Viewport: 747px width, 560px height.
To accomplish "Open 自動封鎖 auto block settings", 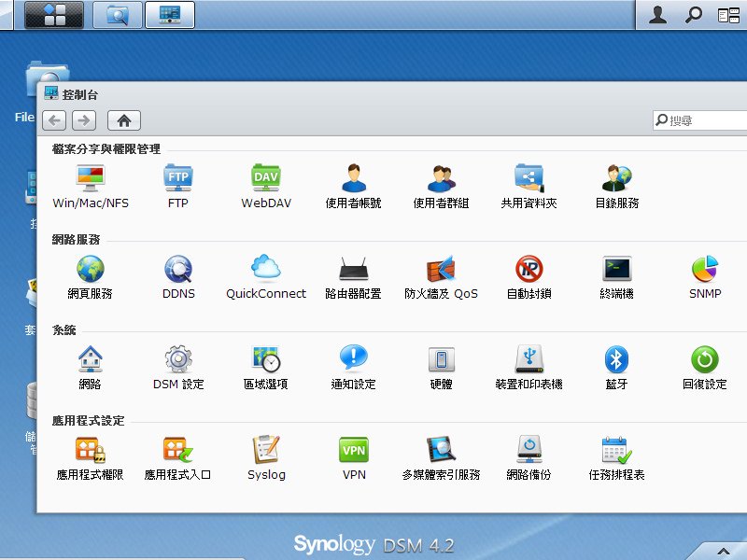I will click(x=529, y=277).
